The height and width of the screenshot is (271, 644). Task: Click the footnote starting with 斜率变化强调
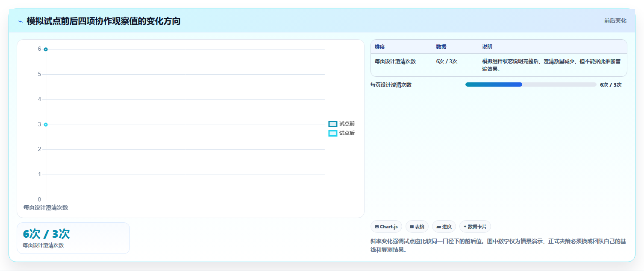pyautogui.click(x=498, y=245)
